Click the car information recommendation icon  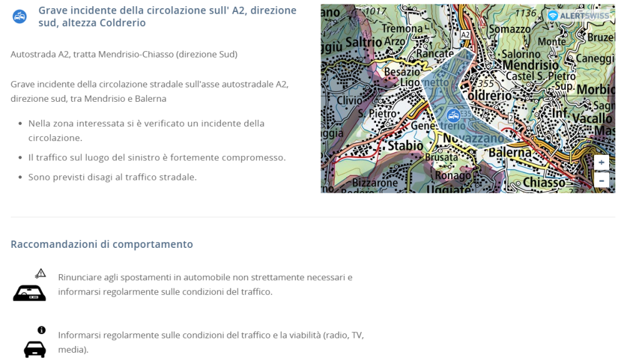[35, 342]
